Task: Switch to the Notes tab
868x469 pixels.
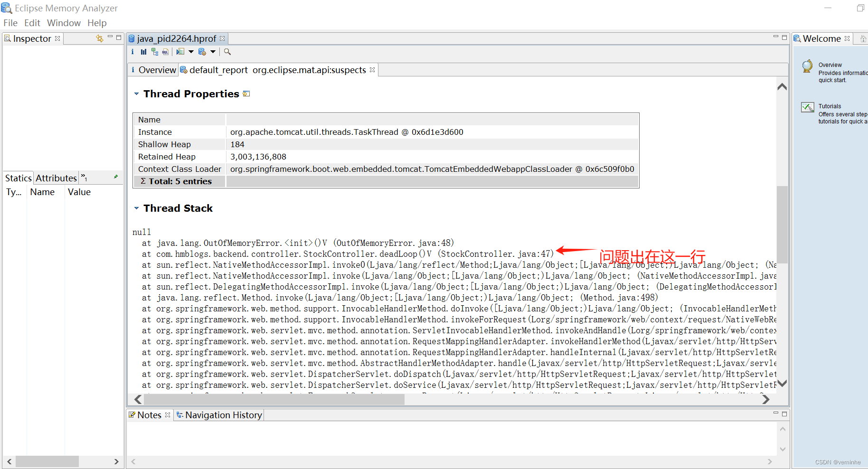Action: pyautogui.click(x=149, y=415)
